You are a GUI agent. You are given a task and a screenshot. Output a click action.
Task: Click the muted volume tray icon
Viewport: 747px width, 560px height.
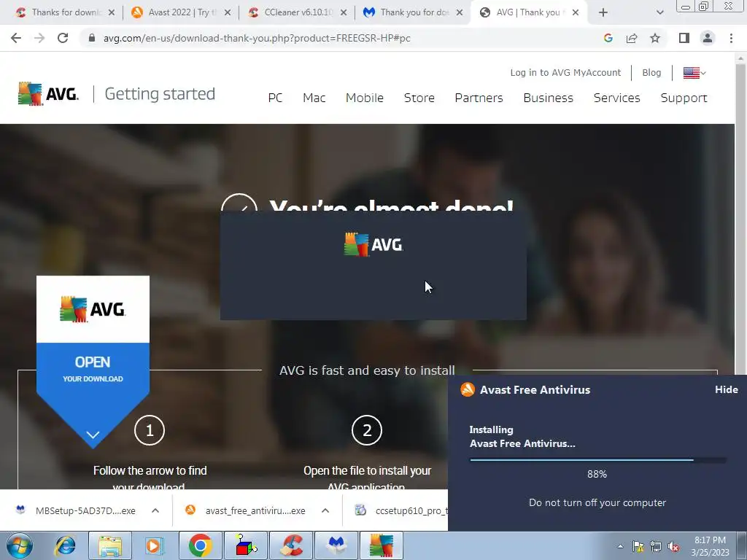tap(673, 547)
